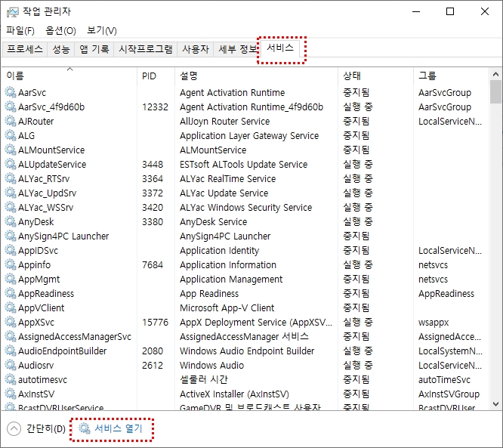Sort services by 이름 column header
The height and width of the screenshot is (448, 503).
click(x=69, y=76)
